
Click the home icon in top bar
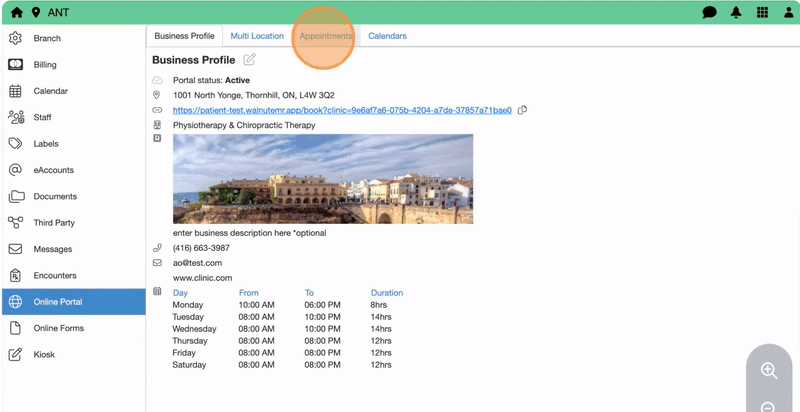click(16, 13)
